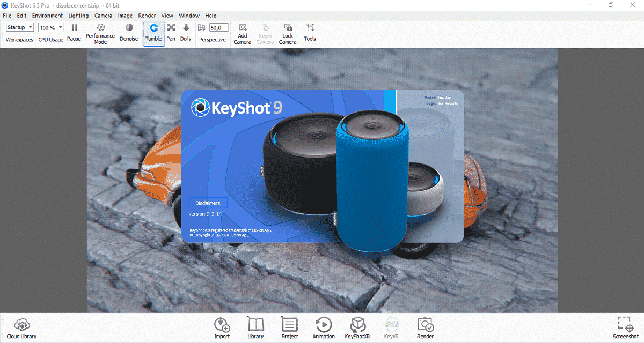Viewport: 644px width, 343px height.
Task: Open the Render menu
Action: (147, 16)
